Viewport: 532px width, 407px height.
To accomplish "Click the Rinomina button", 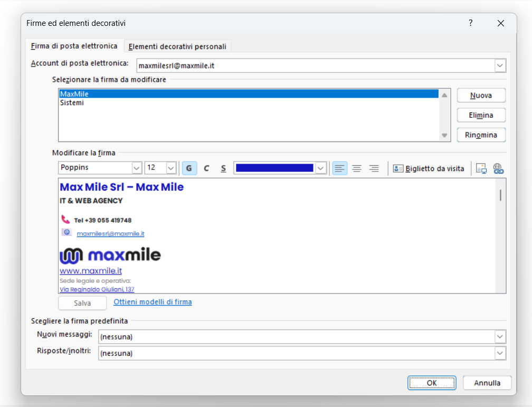I will [x=481, y=135].
